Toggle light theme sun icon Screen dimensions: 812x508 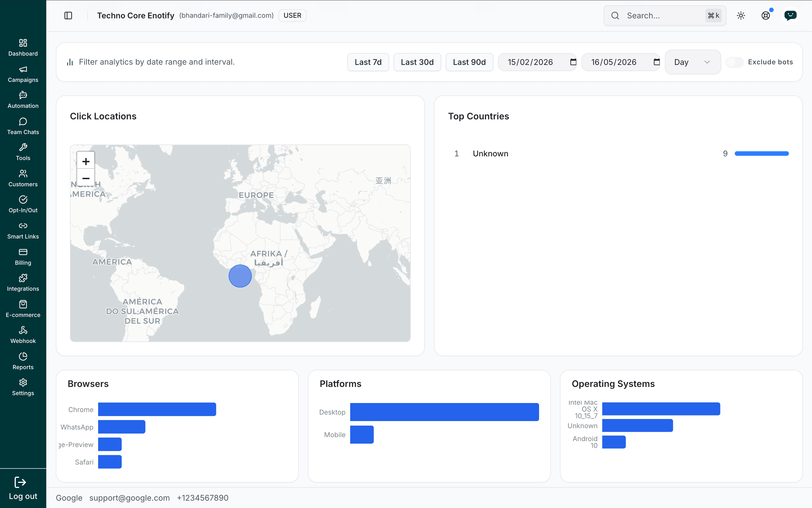click(741, 16)
